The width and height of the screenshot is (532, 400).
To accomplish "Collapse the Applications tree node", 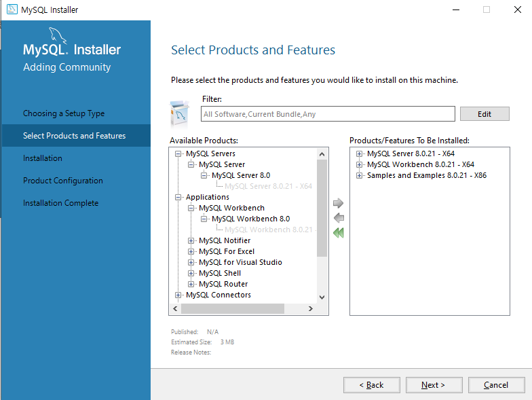I will click(x=178, y=197).
